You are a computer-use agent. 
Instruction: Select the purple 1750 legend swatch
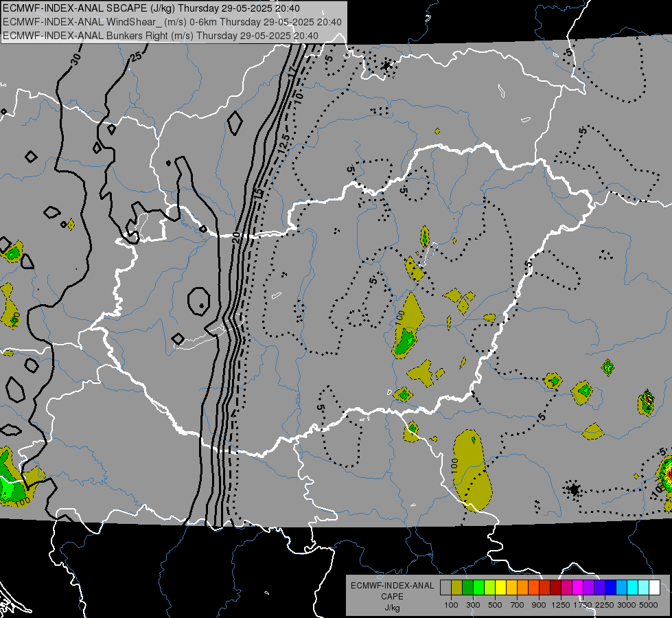coord(589,587)
